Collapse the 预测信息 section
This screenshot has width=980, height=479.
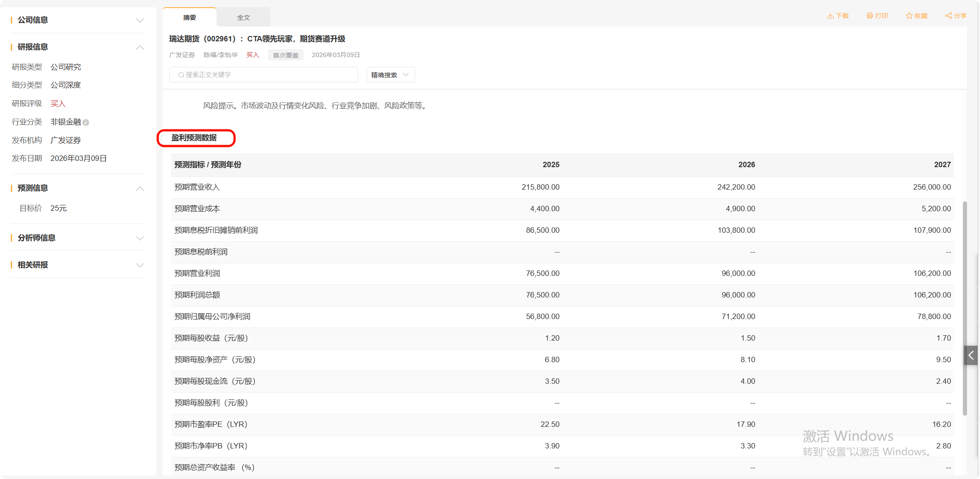(140, 188)
